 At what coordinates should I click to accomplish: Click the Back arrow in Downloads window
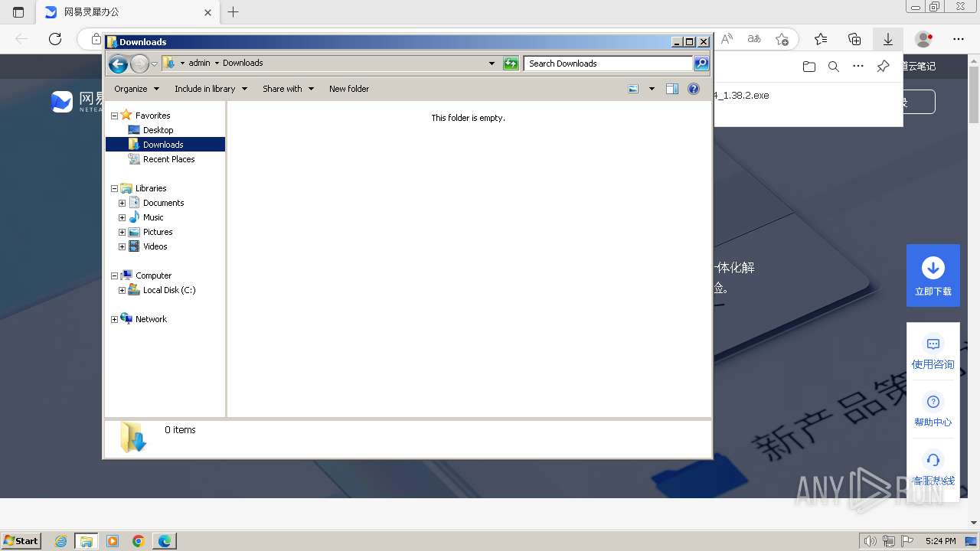click(118, 64)
